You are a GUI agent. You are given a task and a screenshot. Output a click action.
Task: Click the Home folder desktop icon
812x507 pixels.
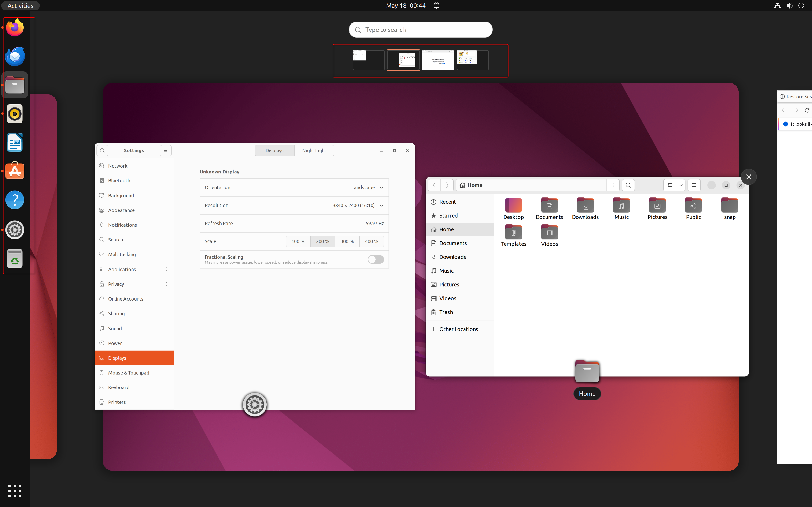pos(587,372)
